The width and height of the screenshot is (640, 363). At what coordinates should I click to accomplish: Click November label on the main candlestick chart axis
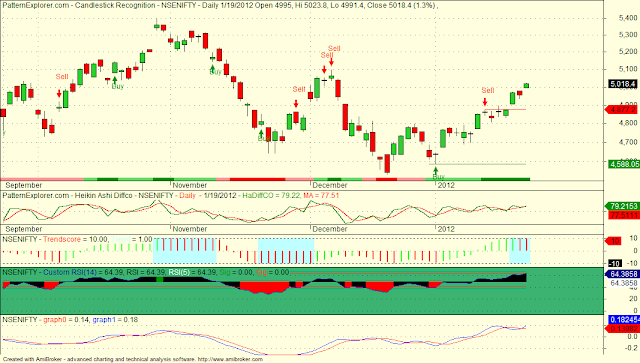[x=190, y=185]
